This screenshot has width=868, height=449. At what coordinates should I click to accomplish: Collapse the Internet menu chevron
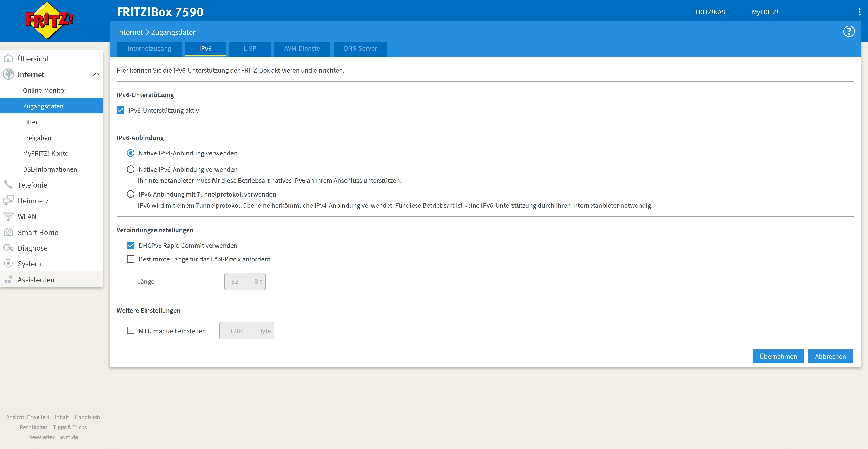96,74
